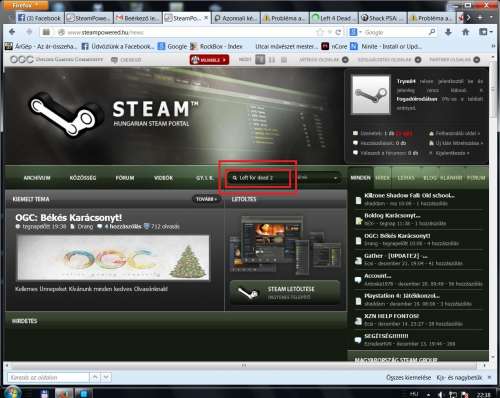
Task: Reload the page with the refresh icon
Action: click(338, 32)
